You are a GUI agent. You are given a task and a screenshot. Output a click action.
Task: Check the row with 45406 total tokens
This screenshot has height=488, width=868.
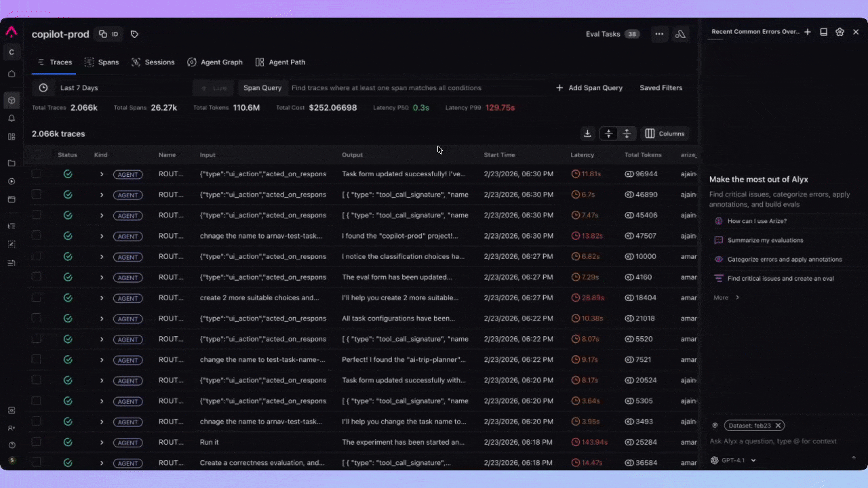pos(37,215)
